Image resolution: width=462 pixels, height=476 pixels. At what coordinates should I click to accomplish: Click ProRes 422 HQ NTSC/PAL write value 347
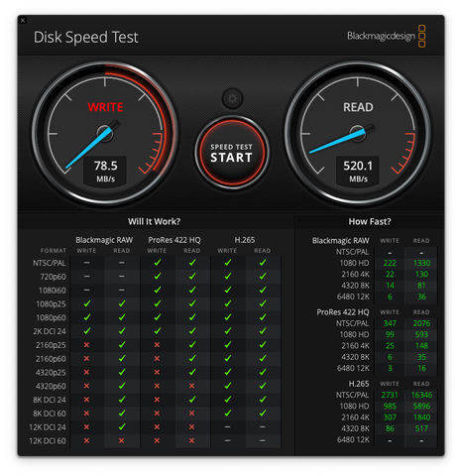tap(390, 323)
